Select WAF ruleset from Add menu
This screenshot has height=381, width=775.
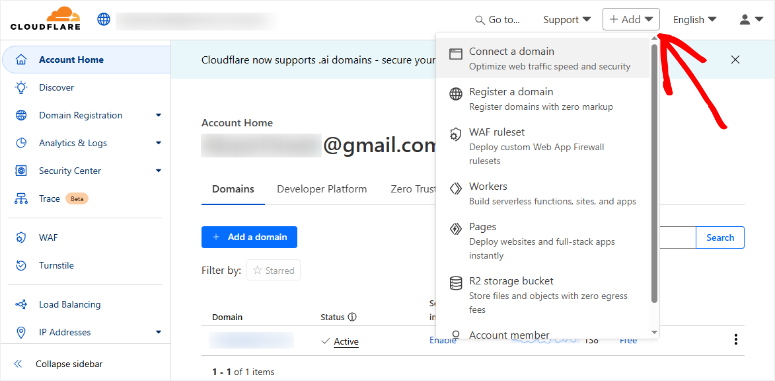(x=543, y=146)
